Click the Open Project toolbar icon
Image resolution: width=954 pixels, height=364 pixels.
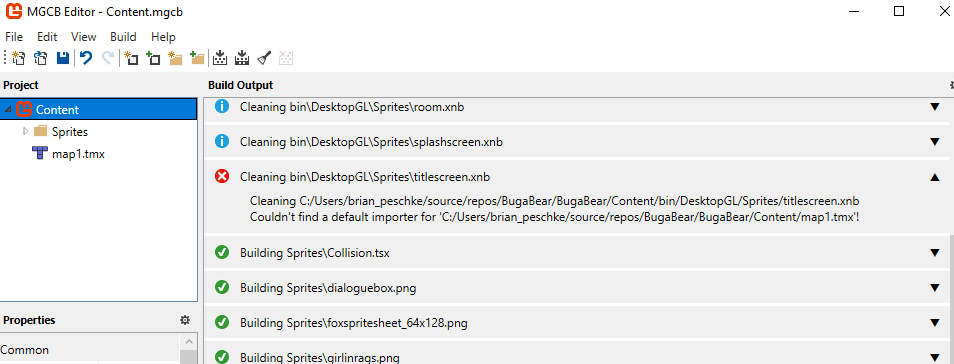click(41, 58)
